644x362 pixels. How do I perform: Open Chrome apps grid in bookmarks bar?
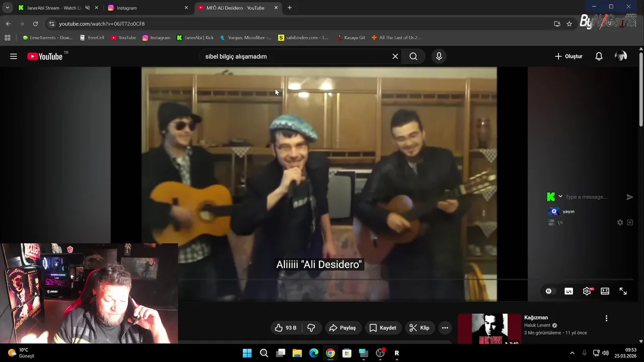click(x=8, y=38)
